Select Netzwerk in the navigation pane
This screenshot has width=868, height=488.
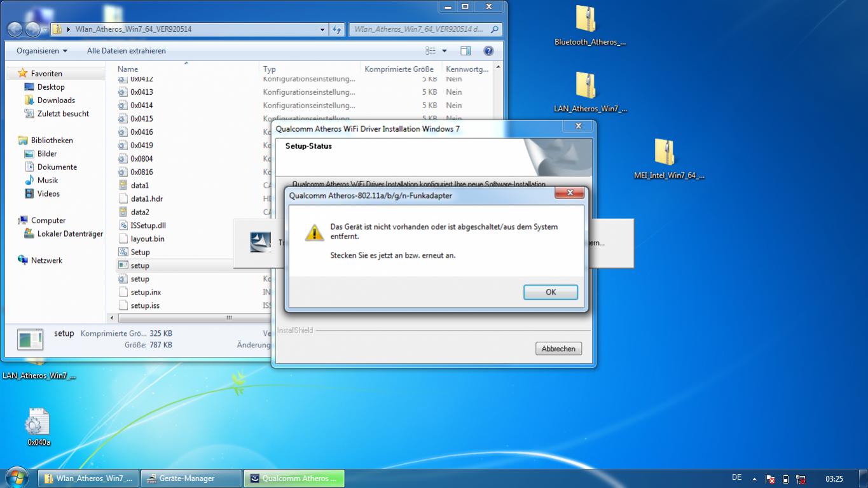point(46,261)
